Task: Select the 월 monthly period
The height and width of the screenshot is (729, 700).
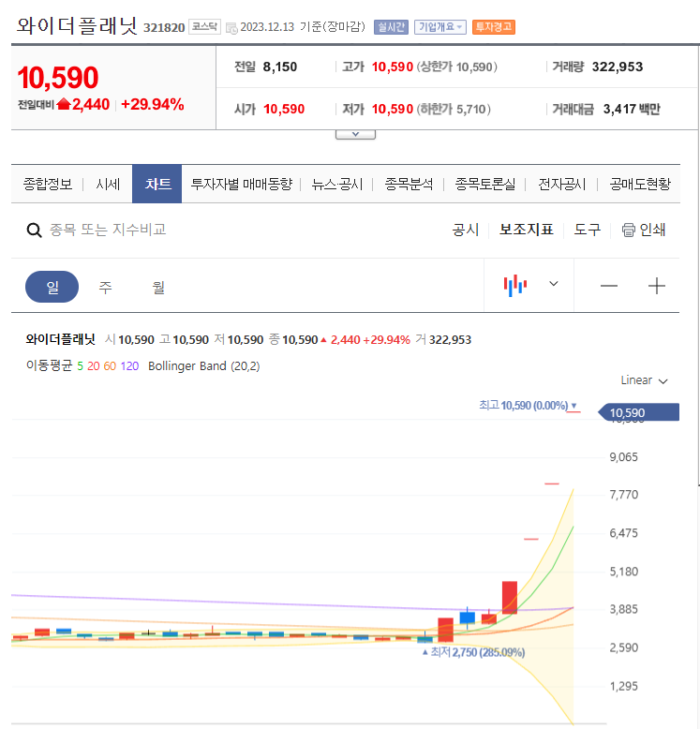Action: click(x=158, y=287)
